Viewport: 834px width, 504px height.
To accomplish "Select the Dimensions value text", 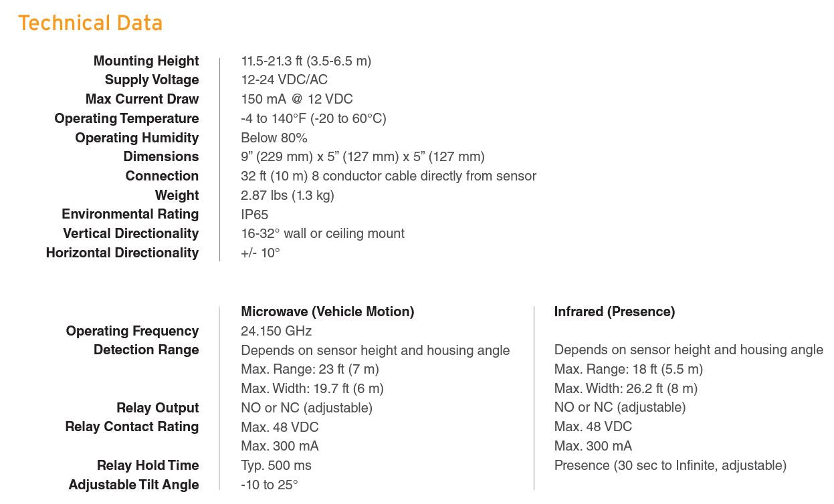I will tap(362, 157).
